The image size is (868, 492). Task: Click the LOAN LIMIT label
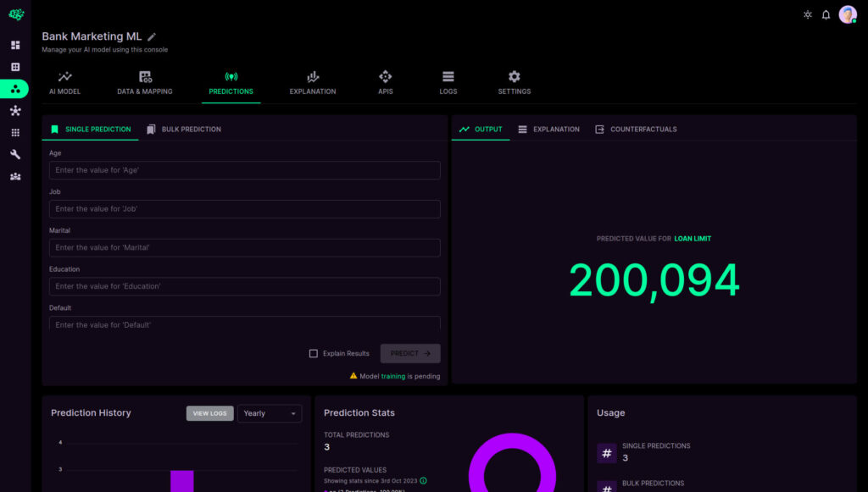point(693,239)
